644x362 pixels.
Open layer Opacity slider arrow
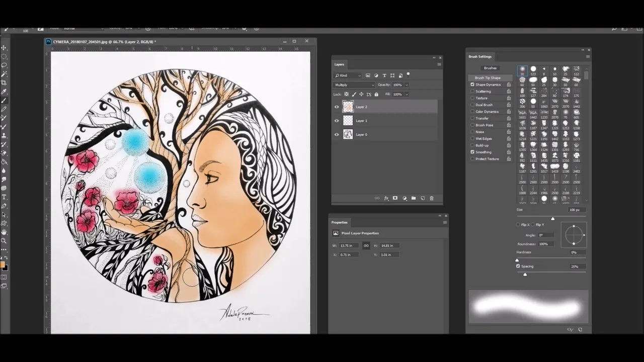[407, 85]
